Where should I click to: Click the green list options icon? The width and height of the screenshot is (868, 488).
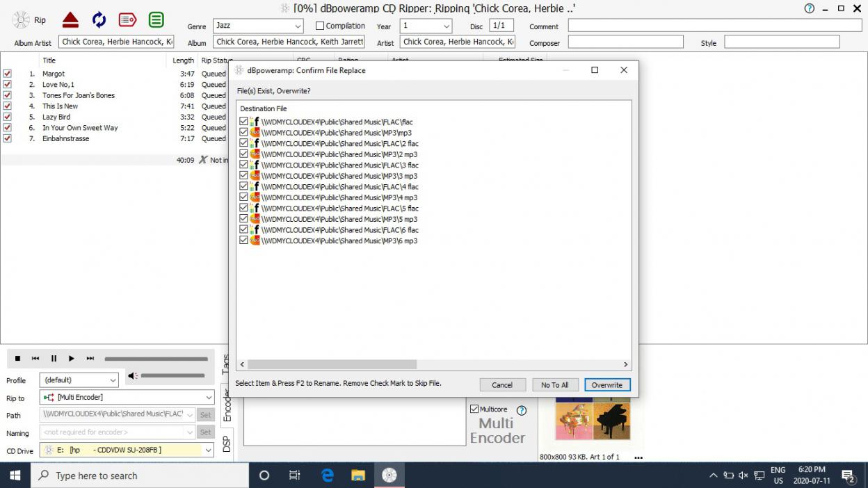(x=156, y=19)
